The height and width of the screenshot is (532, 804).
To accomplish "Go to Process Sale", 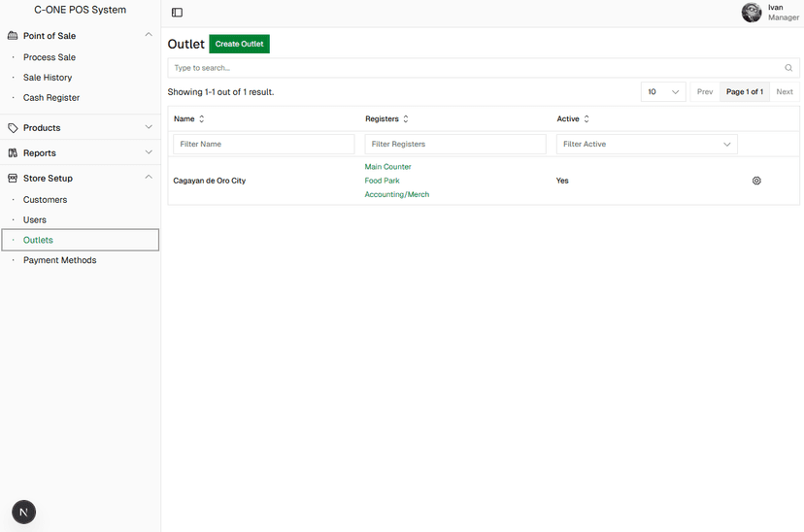I will (x=50, y=57).
